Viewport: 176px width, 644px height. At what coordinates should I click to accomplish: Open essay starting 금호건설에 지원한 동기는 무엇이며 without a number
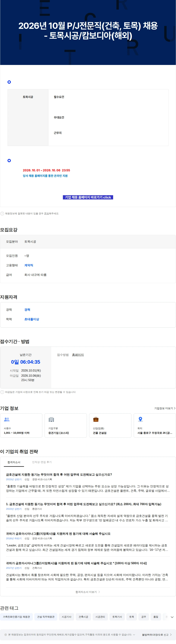click(59, 474)
